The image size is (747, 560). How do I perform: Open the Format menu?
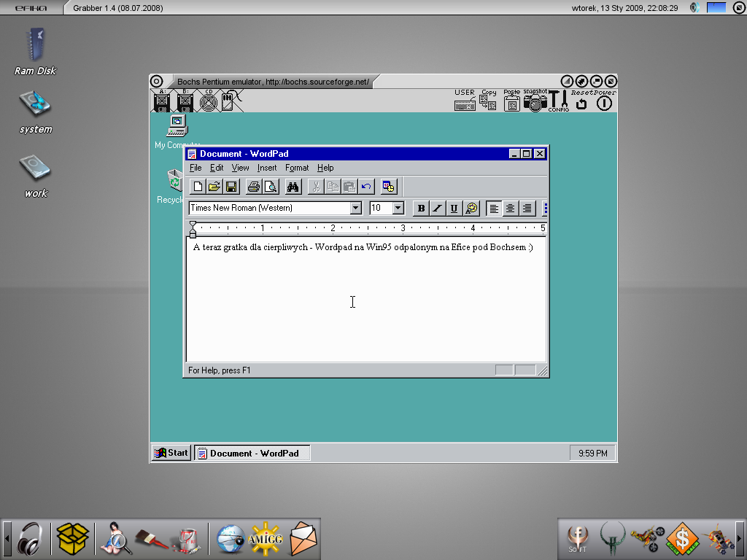pos(297,168)
